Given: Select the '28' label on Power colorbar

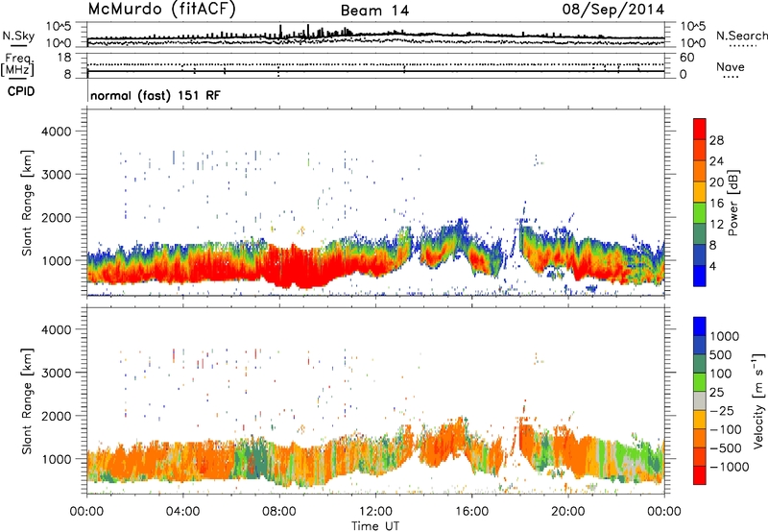Looking at the screenshot, I should click(716, 140).
